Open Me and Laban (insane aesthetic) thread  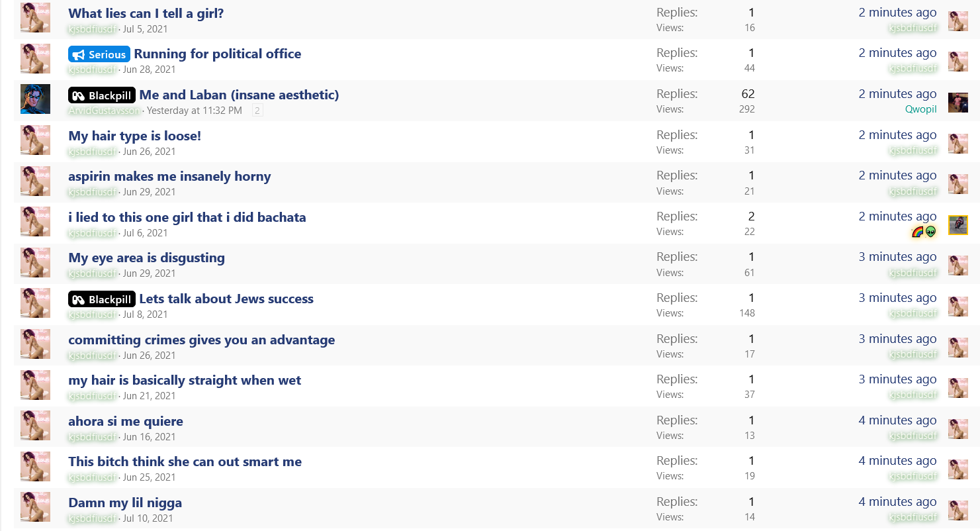pyautogui.click(x=239, y=95)
